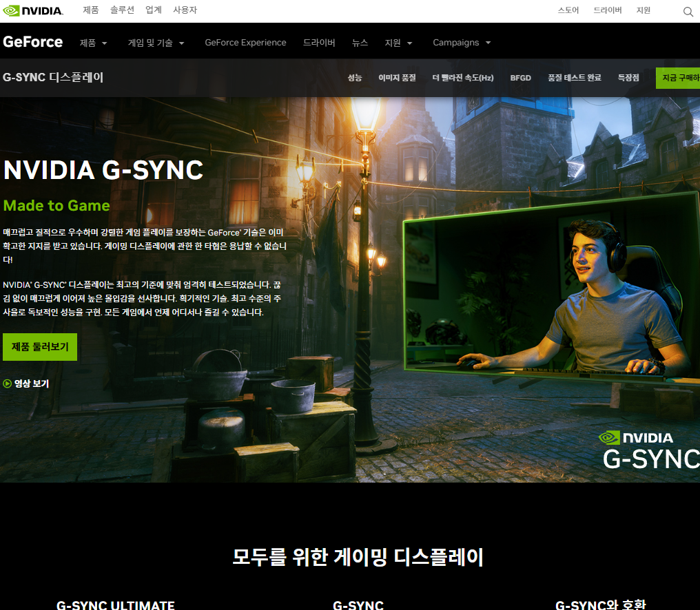Open 드라이버 in the GeForce nav bar
Viewport: 700px width, 610px height.
pos(319,43)
